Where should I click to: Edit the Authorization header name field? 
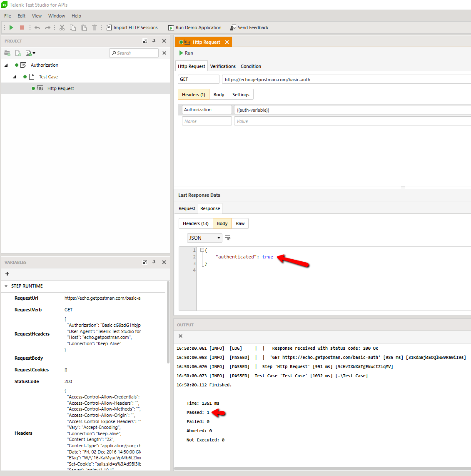pyautogui.click(x=207, y=110)
